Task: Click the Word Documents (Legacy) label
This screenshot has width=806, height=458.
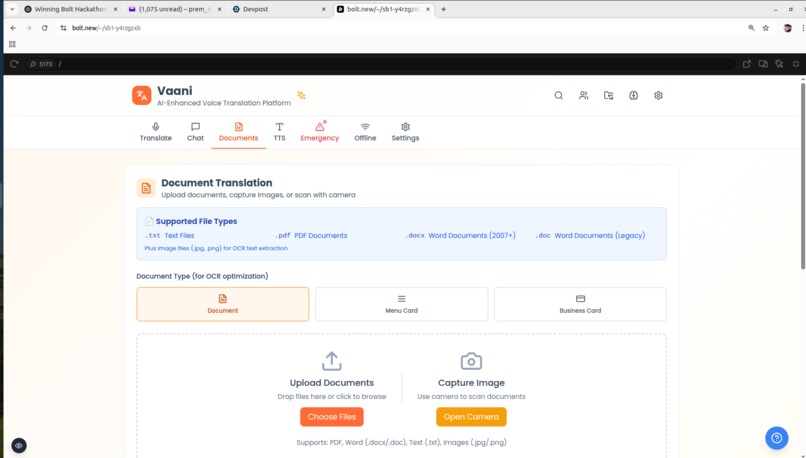Action: tap(599, 235)
